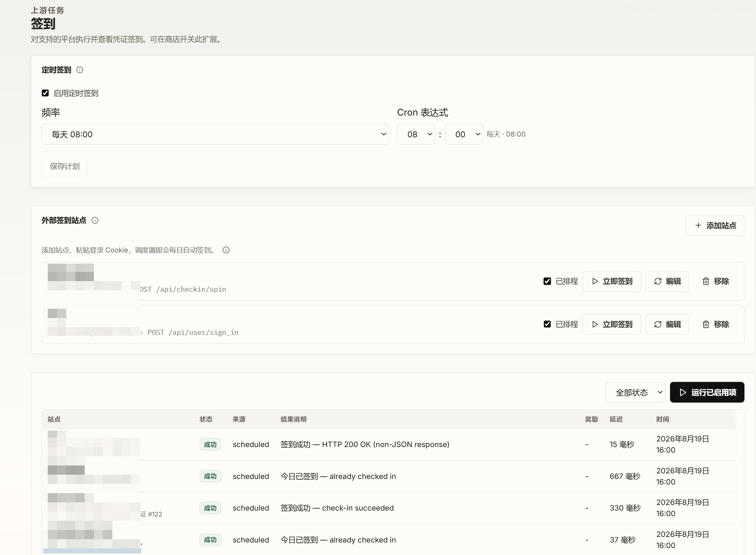Click the 成功 badge in the 37 毫秒 row
This screenshot has width=756, height=555.
[210, 540]
